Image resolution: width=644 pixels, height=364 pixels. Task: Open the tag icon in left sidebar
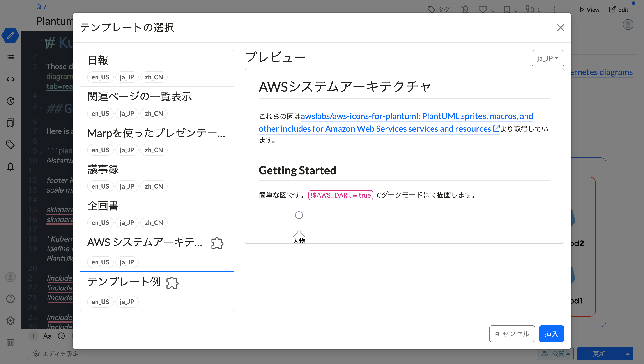click(x=10, y=145)
